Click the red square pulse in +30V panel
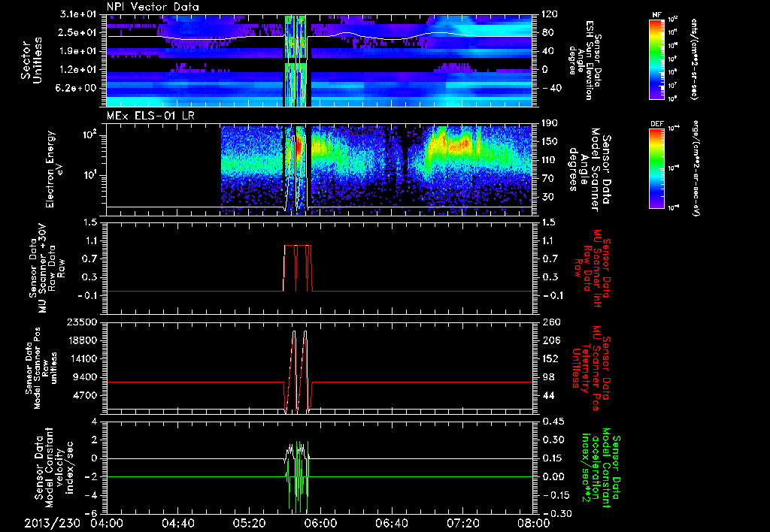 (298, 268)
